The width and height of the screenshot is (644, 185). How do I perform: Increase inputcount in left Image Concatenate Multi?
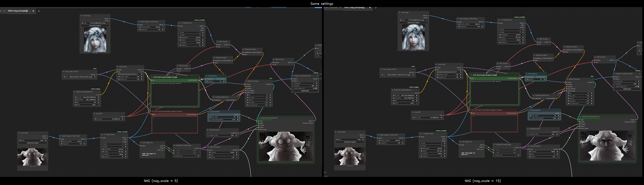pos(317,83)
